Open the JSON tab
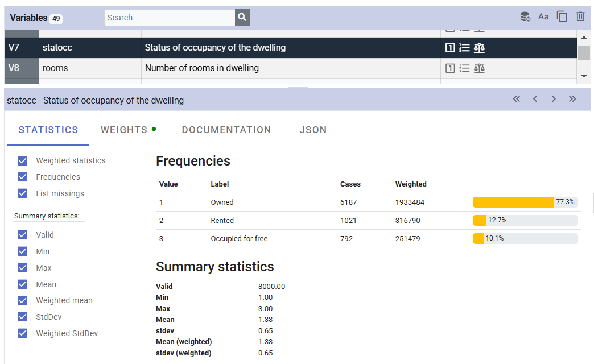Viewport: 594px width, 364px height. (313, 130)
